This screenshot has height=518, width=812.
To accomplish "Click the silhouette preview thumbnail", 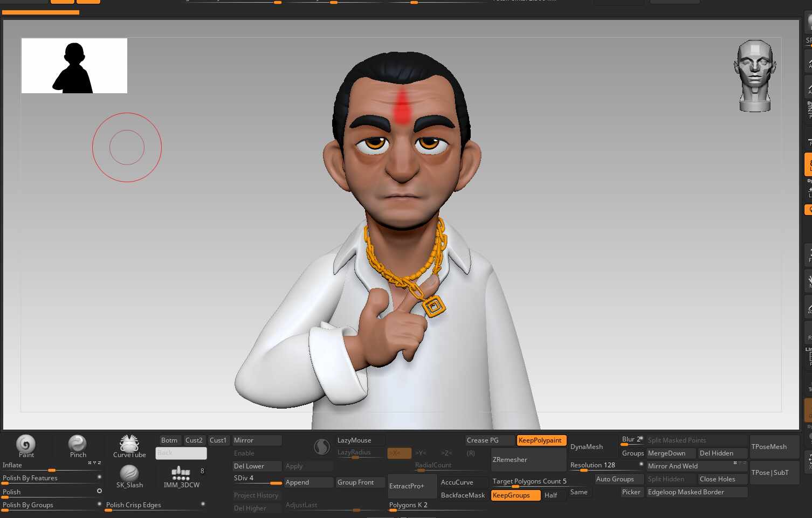I will 74,66.
